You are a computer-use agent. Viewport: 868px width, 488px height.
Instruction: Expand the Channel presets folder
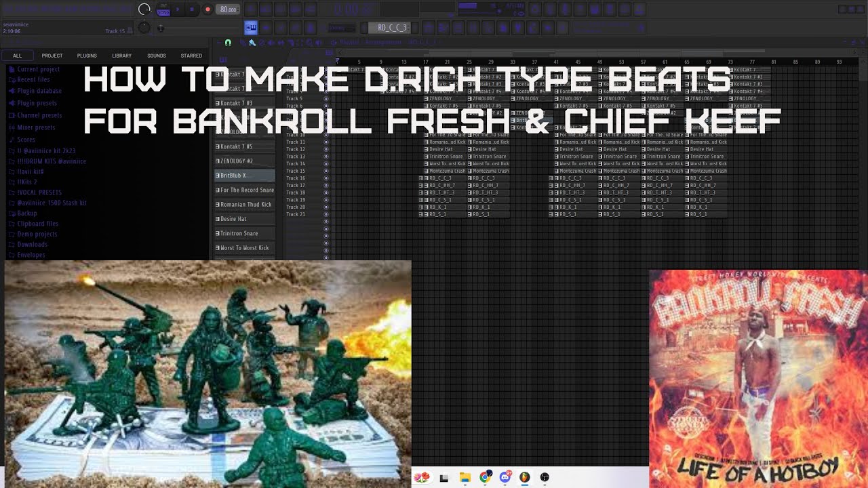tap(35, 115)
